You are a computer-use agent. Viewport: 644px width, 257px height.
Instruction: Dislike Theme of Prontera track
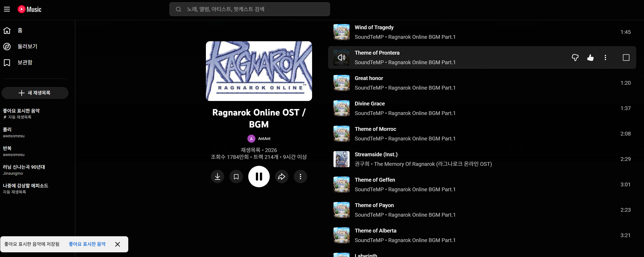point(575,58)
